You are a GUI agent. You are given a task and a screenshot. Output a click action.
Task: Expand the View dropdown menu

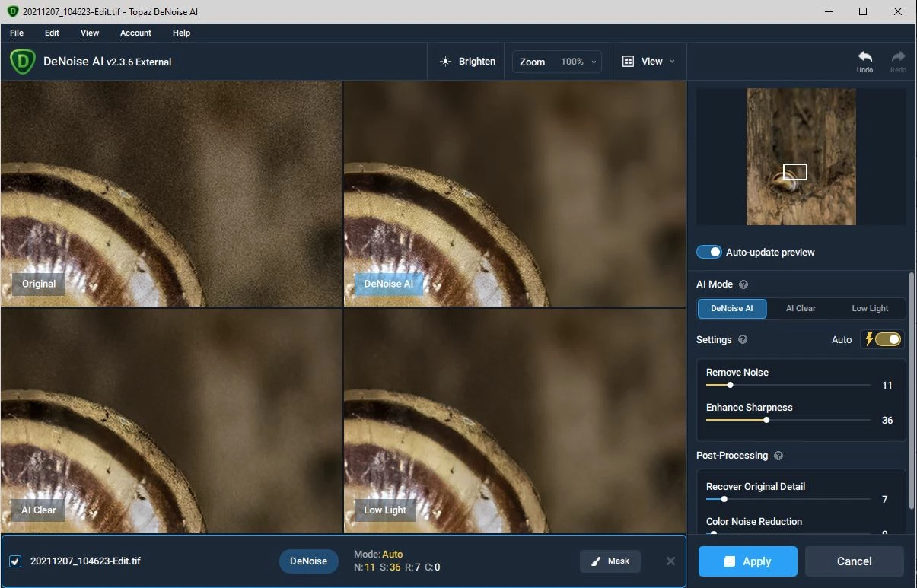click(649, 62)
